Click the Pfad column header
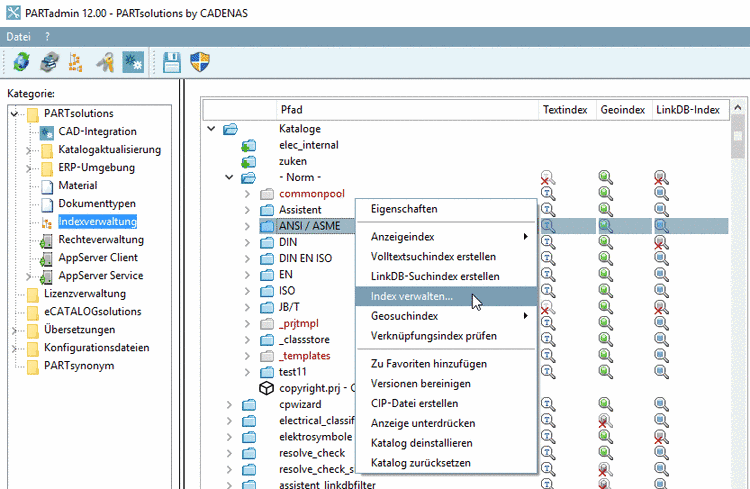 [x=291, y=108]
